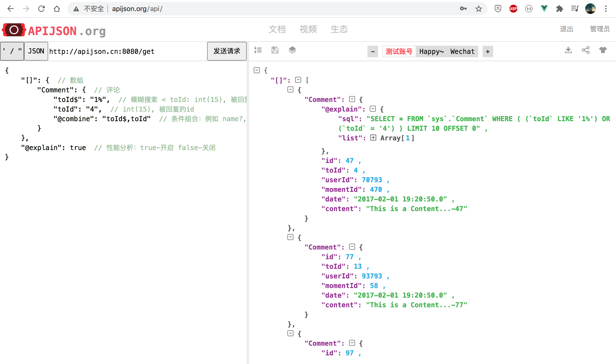Switch account to Happy~

(x=431, y=51)
